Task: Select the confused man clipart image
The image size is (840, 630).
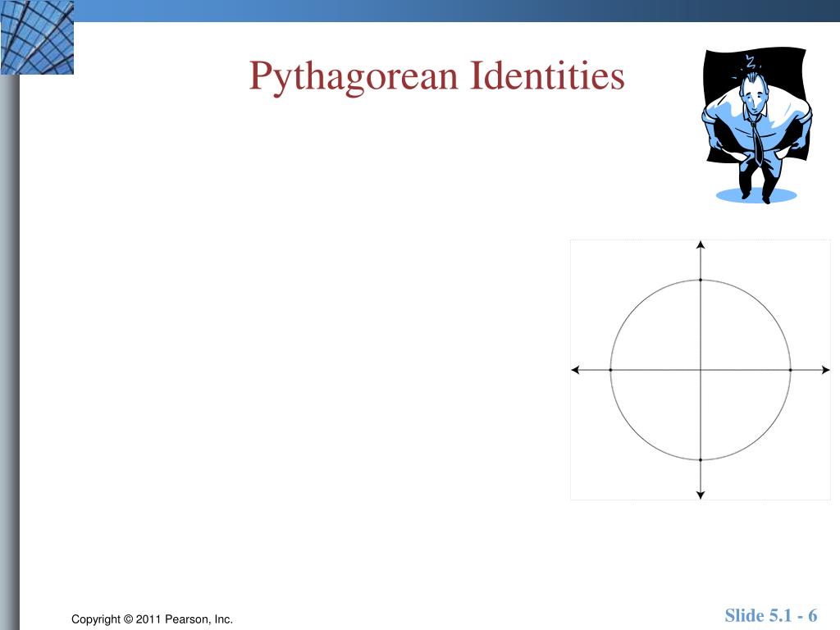Action: tap(757, 126)
